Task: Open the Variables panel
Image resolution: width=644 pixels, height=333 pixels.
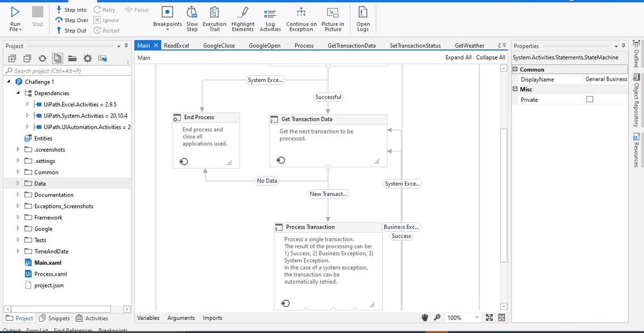Action: point(149,318)
